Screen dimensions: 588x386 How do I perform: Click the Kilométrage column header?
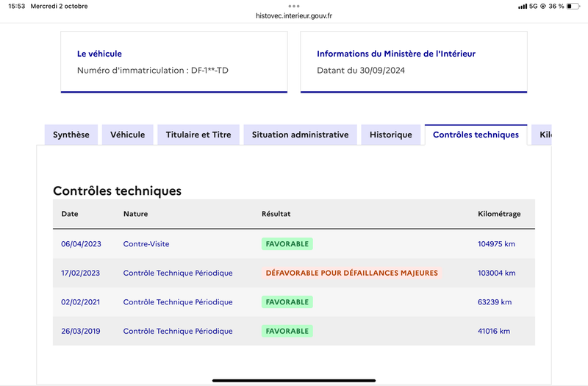499,214
